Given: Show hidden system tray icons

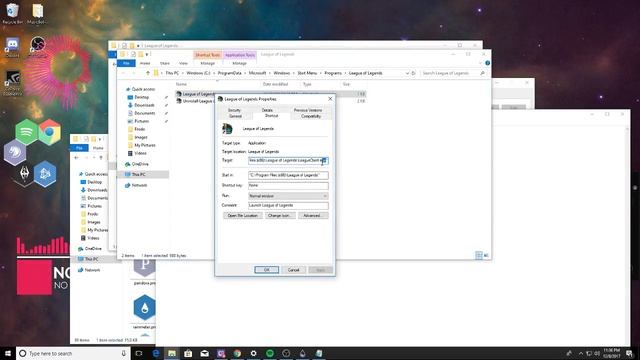Looking at the screenshot, I should (580, 353).
